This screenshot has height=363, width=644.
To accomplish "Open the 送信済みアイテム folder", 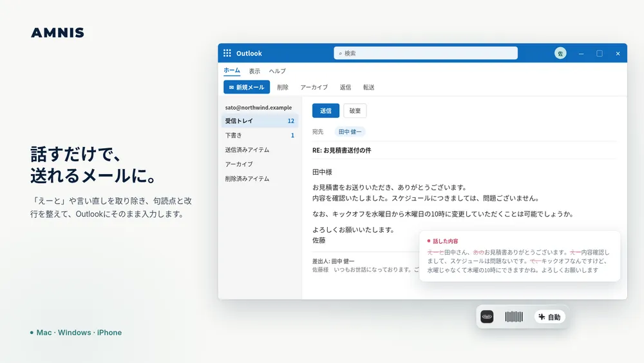I will [x=260, y=150].
